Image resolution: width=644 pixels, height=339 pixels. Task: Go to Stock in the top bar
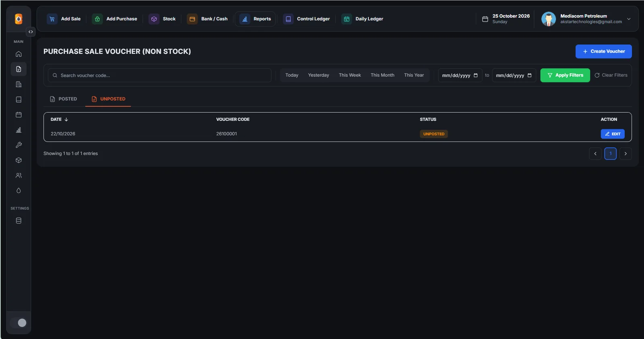point(162,19)
